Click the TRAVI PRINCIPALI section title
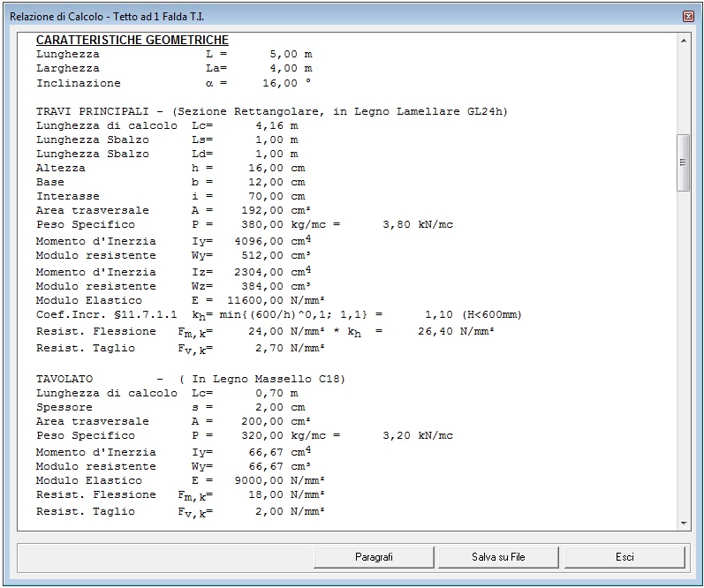This screenshot has width=704, height=588. (x=272, y=111)
